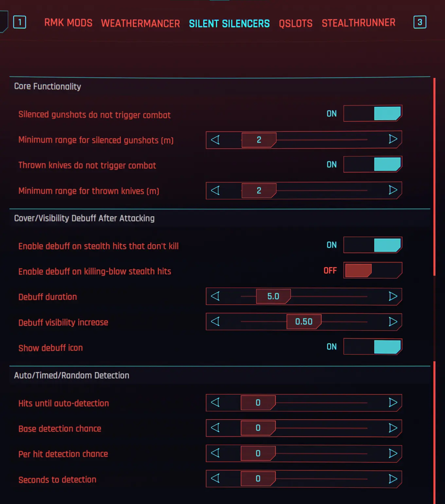445x504 pixels.
Task: Click the Debuff visibility increase slider handle
Action: pyautogui.click(x=304, y=322)
